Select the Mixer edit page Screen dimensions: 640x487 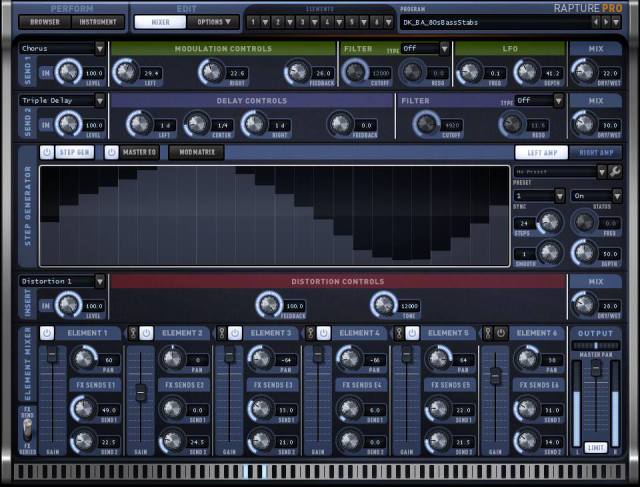pyautogui.click(x=160, y=22)
